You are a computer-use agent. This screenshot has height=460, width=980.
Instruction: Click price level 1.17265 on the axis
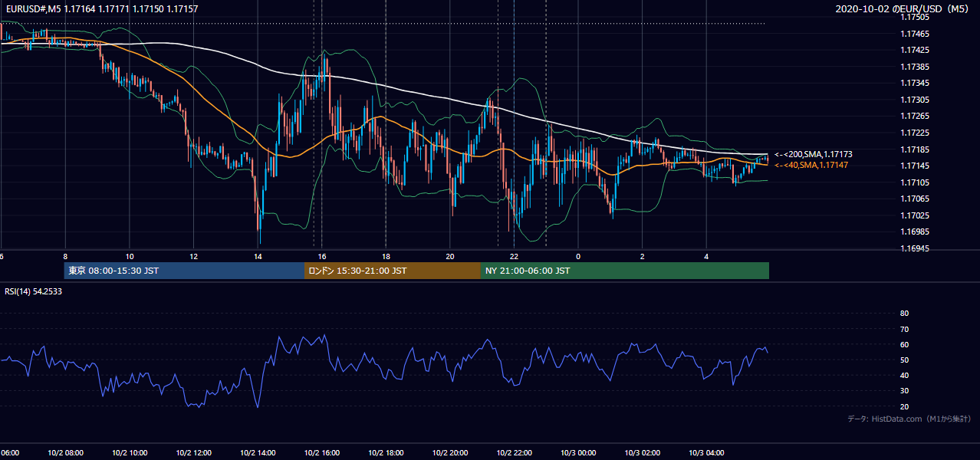[x=914, y=116]
